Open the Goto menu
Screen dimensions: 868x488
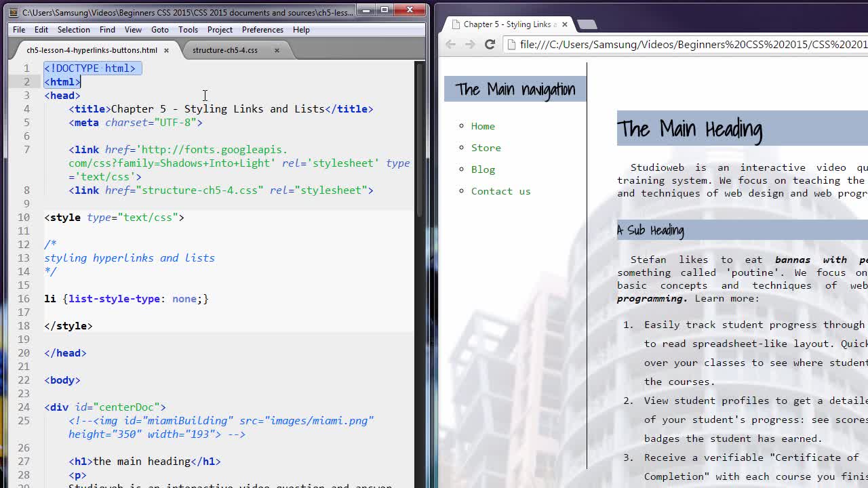click(x=160, y=30)
